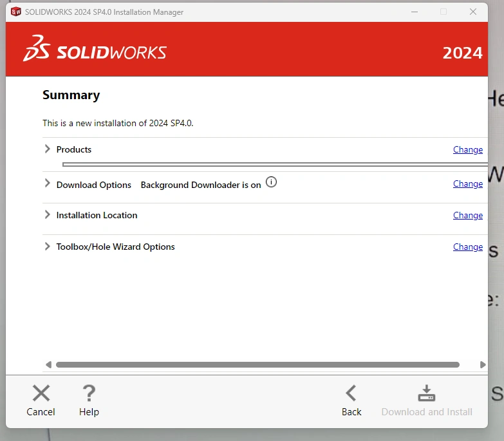Select the Installation Location heading text
Viewport: 504px width, 441px height.
[x=97, y=215]
